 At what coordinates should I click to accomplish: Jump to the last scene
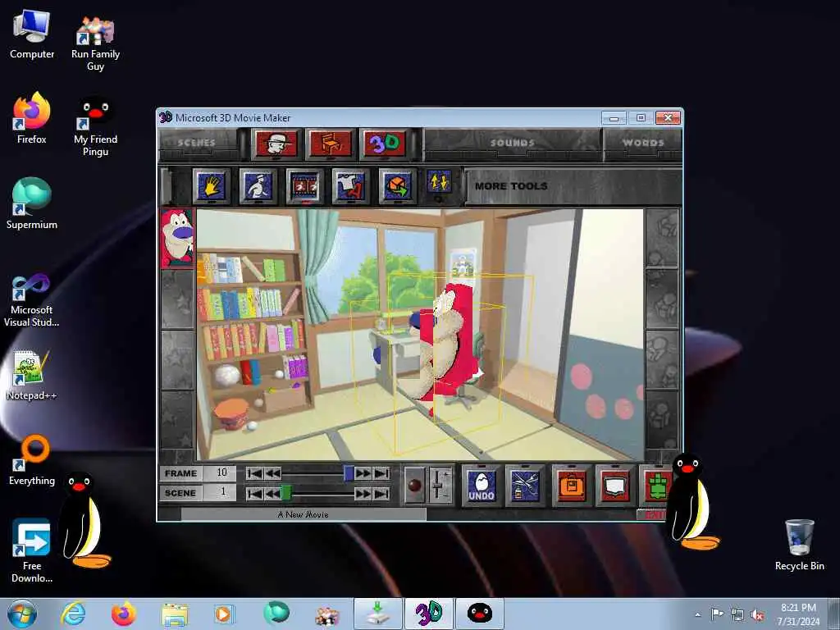click(x=381, y=493)
